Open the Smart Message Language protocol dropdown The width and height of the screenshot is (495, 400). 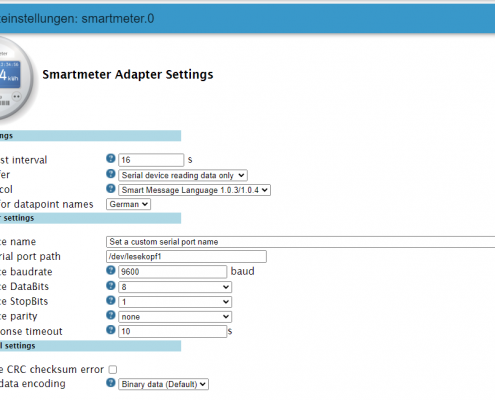194,190
